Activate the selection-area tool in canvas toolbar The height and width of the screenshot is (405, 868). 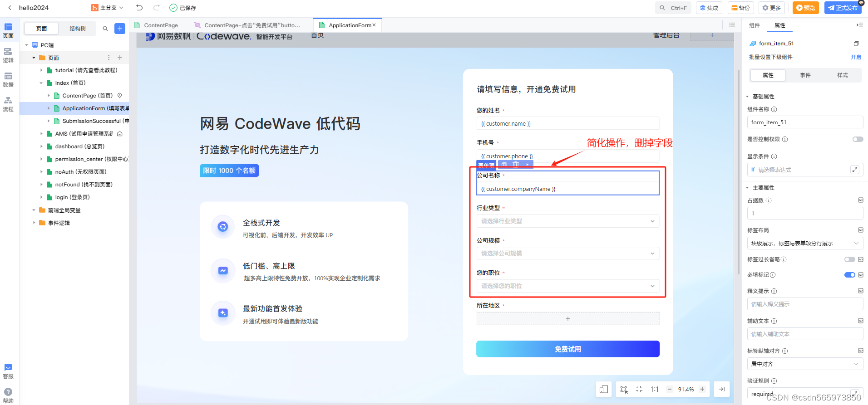624,390
